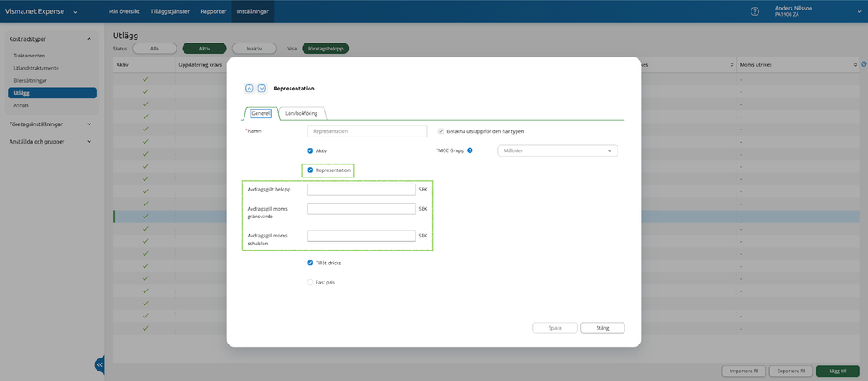Click the Lägg till button

pos(838,371)
